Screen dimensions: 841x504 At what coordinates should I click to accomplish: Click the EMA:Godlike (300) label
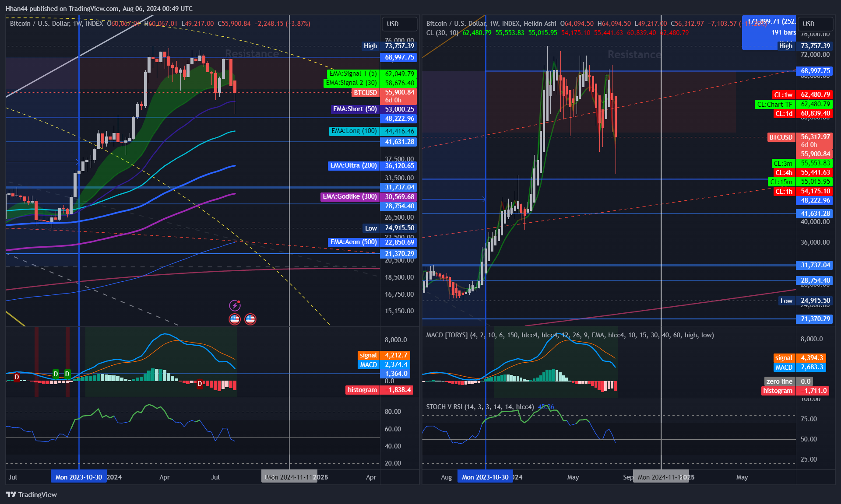(x=369, y=197)
